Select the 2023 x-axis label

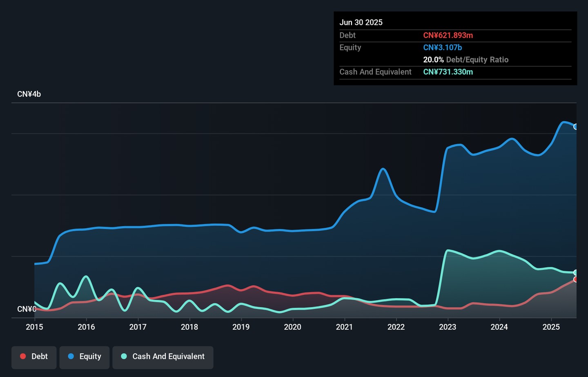[448, 327]
